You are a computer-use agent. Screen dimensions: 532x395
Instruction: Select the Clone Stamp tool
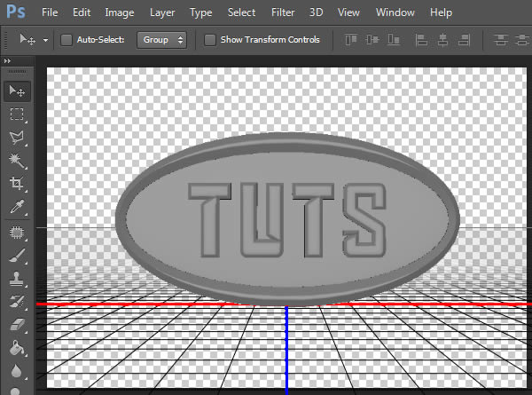coord(17,279)
